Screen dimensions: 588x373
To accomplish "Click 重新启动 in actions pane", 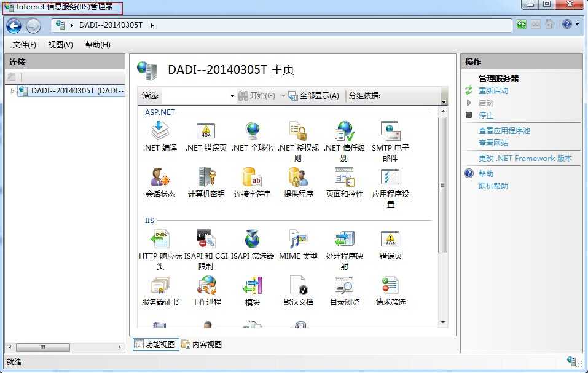I will pos(493,91).
